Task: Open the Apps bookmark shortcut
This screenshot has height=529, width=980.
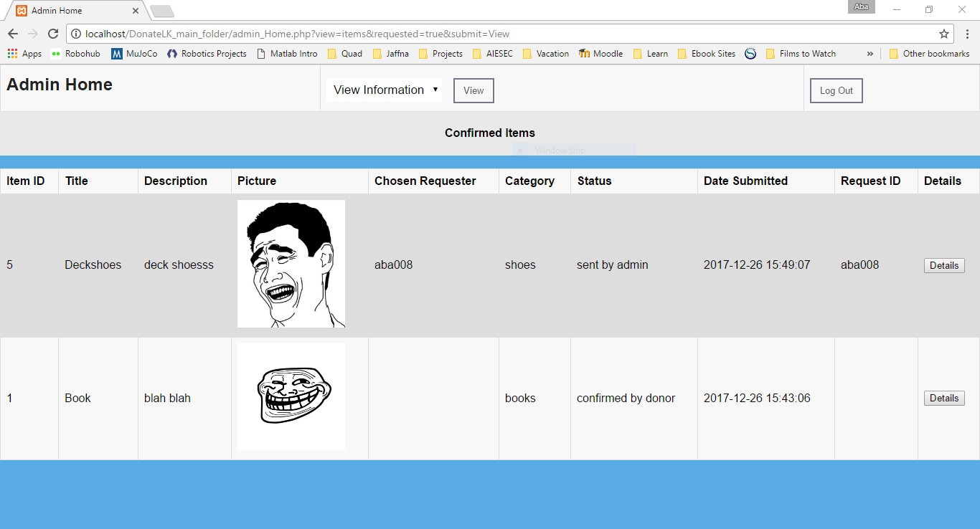Action: pyautogui.click(x=24, y=54)
